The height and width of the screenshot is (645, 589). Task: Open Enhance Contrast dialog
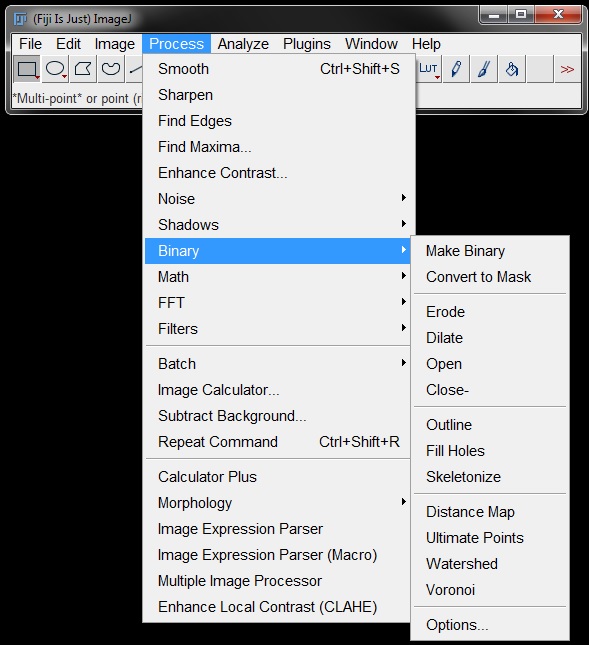pyautogui.click(x=278, y=173)
